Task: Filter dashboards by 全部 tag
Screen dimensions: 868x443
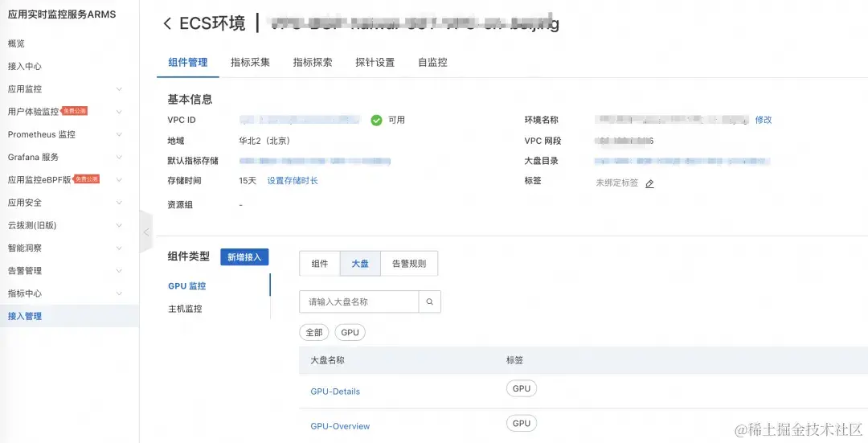Action: click(314, 333)
